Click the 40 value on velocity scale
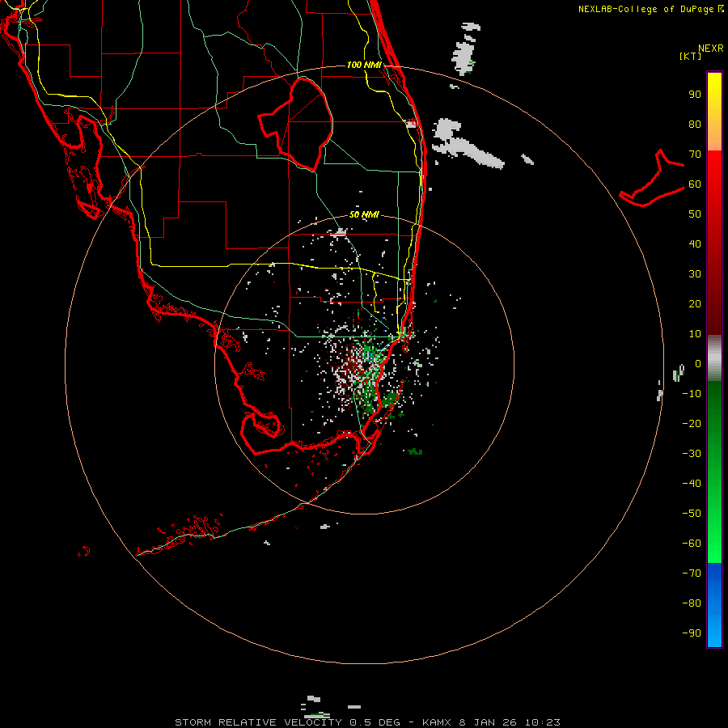The height and width of the screenshot is (728, 728). [x=695, y=244]
